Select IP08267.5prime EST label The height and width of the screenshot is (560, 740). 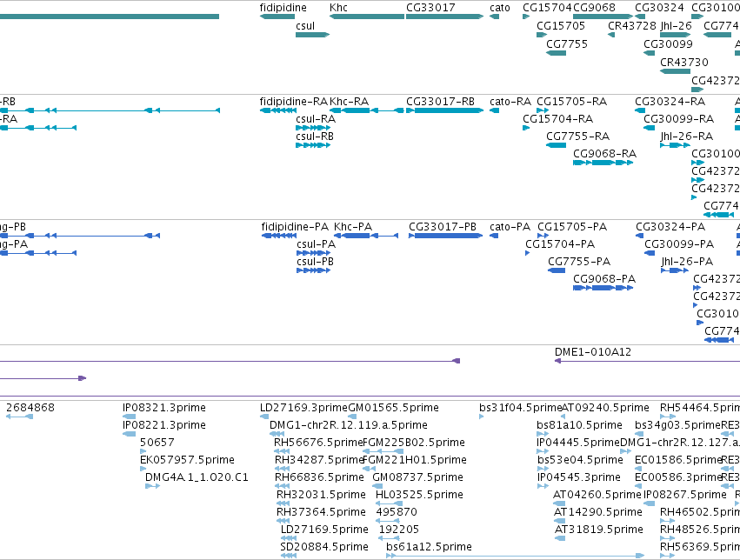[x=685, y=495]
